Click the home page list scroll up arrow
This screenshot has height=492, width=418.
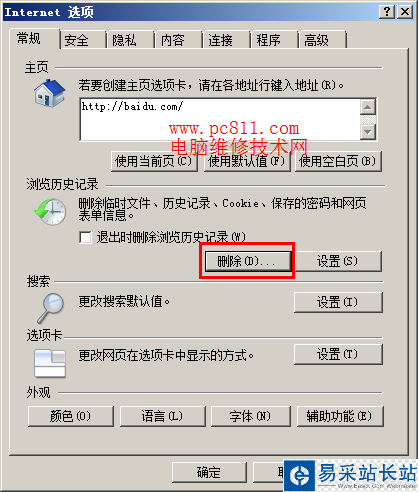(368, 107)
